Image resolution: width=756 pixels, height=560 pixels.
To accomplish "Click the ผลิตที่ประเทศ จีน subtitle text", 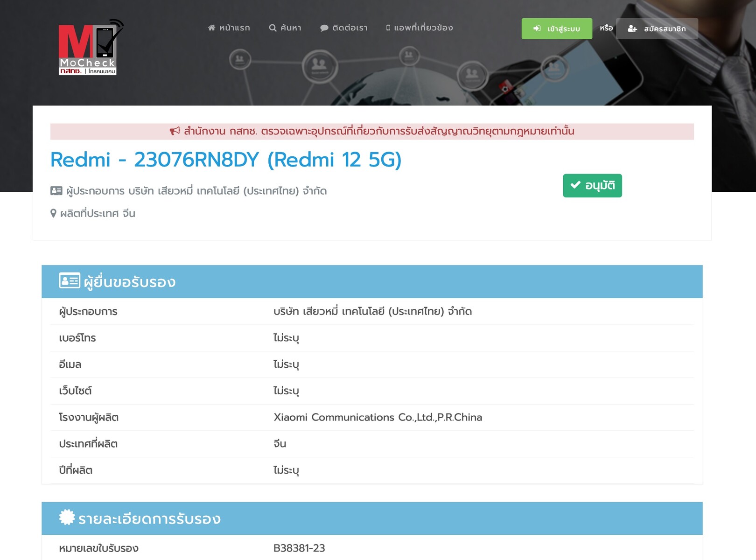I will [98, 213].
